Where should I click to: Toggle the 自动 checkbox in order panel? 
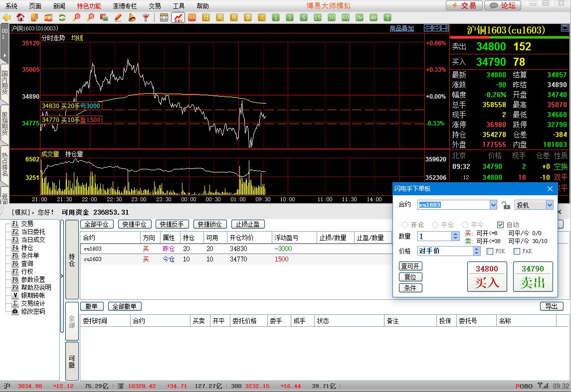pyautogui.click(x=501, y=225)
